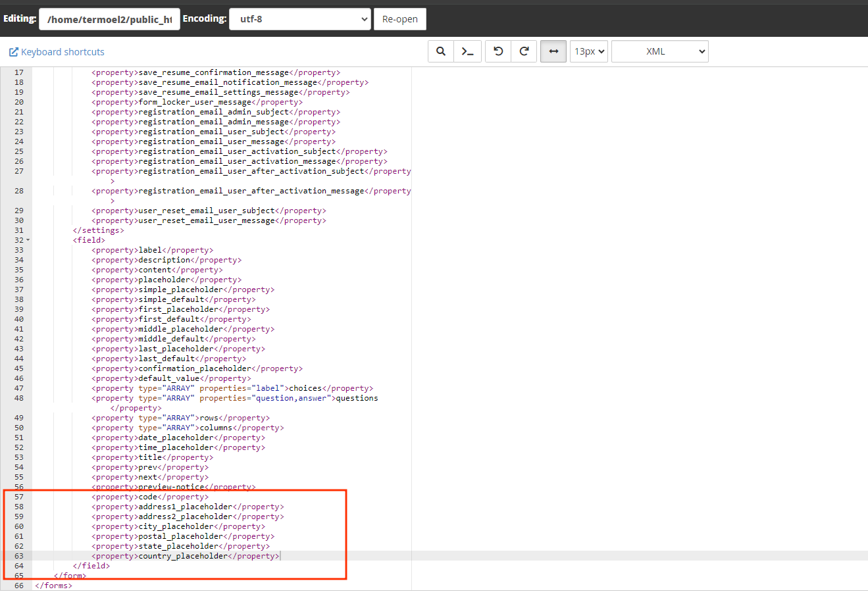This screenshot has height=602, width=868.
Task: Expand the utf-8 encoding dropdown
Action: (x=299, y=19)
